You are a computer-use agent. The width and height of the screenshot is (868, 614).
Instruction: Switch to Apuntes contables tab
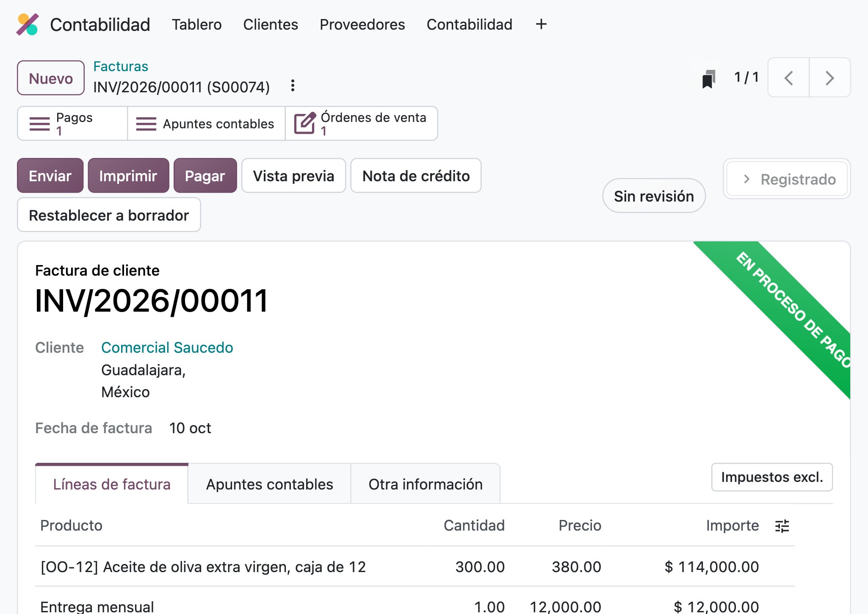269,484
